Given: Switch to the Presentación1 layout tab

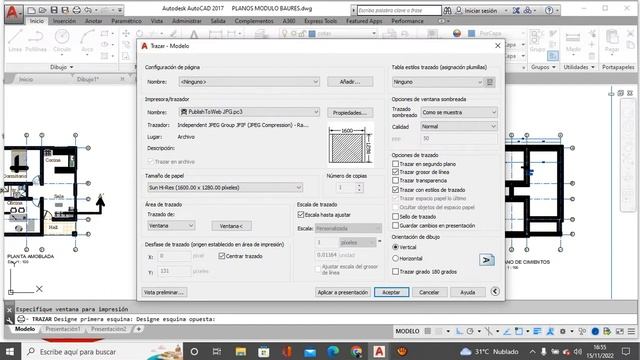Looking at the screenshot, I should pyautogui.click(x=63, y=329).
